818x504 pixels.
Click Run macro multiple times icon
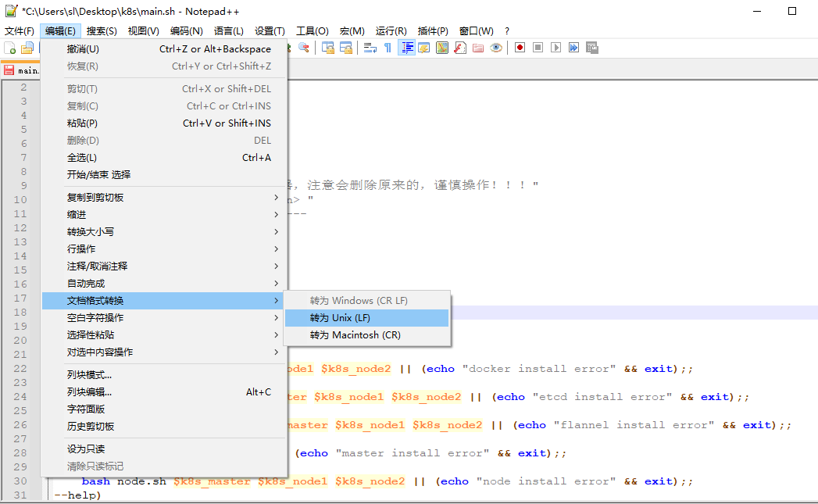[x=574, y=48]
